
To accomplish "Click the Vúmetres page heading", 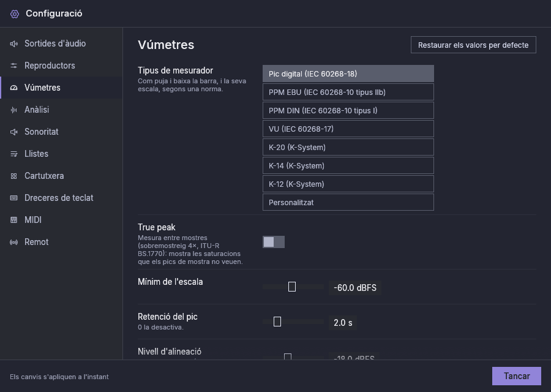I will (166, 45).
